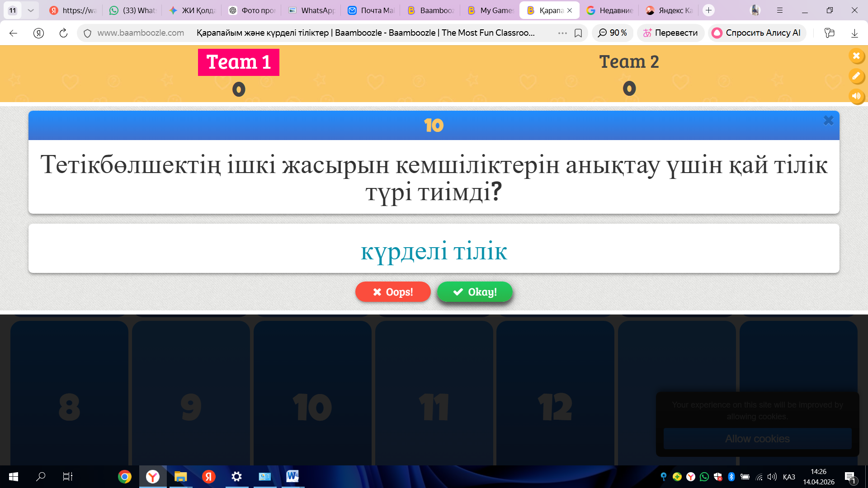
Task: Open Спросить Алису AI assistant
Action: (x=757, y=33)
